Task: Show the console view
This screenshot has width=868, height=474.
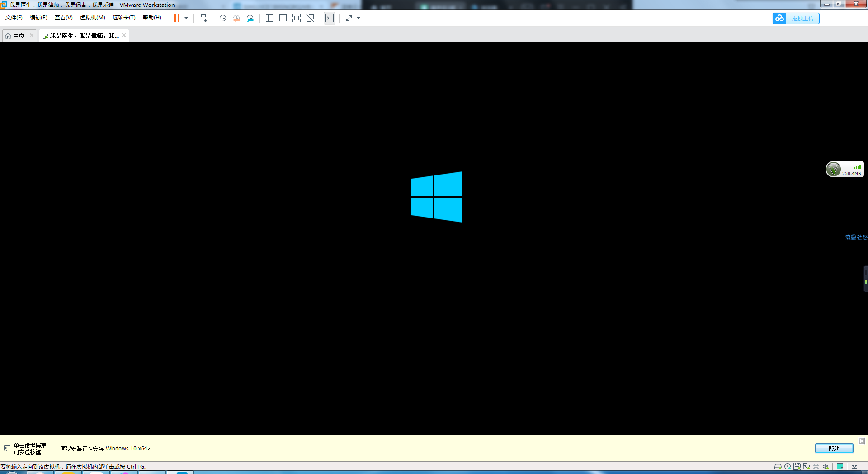Action: click(x=330, y=18)
